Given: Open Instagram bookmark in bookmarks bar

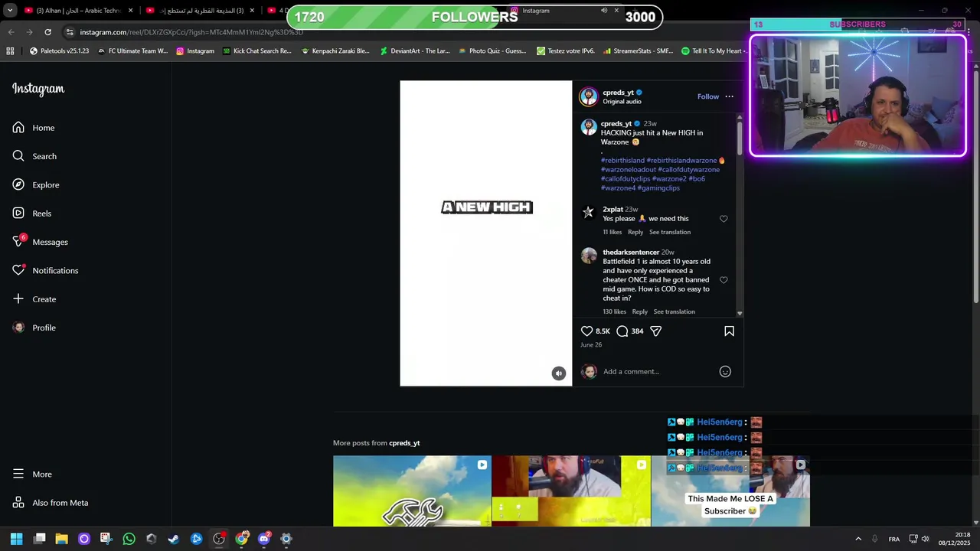Looking at the screenshot, I should click(x=195, y=51).
